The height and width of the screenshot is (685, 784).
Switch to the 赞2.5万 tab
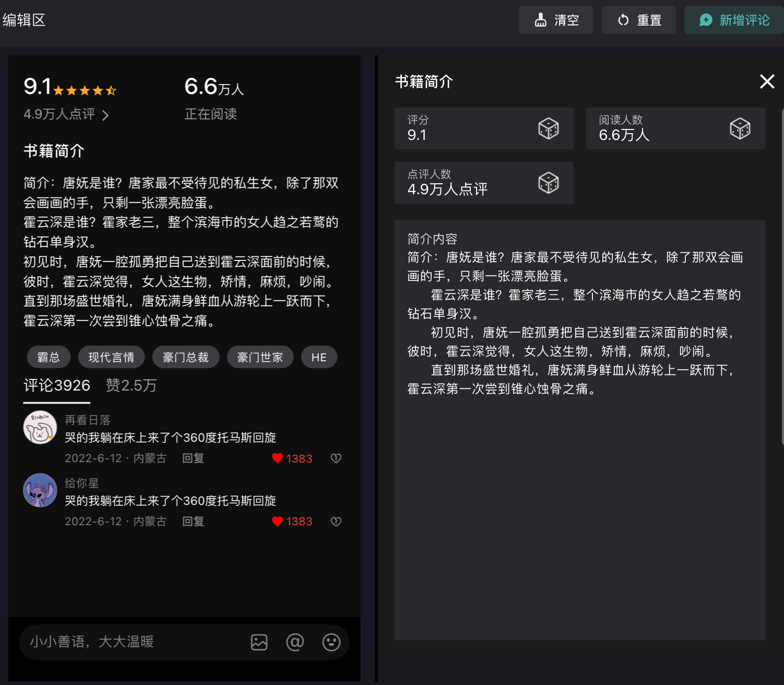(131, 386)
